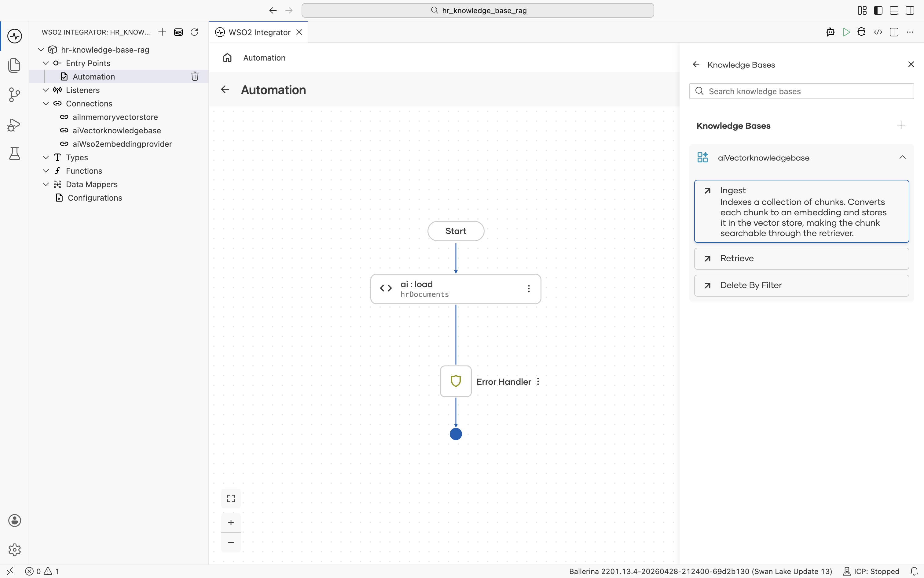Select the ai : load hrDocuments node
Image resolution: width=924 pixels, height=578 pixels.
456,289
